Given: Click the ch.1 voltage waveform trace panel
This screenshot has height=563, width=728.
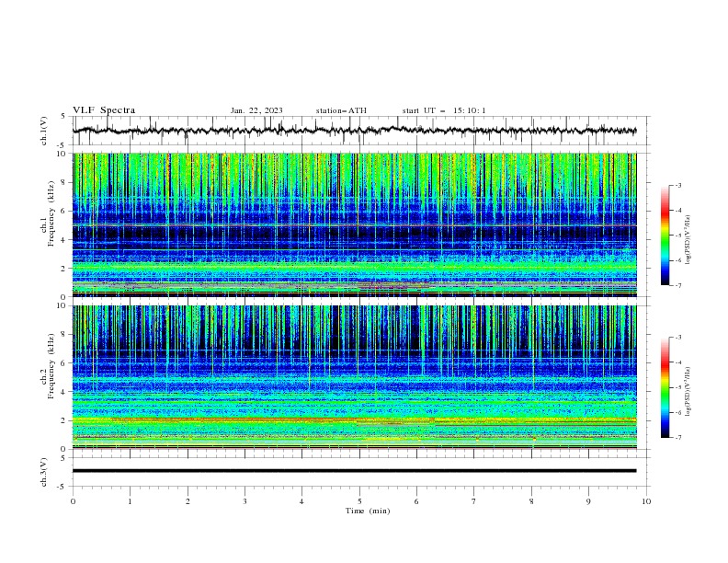Looking at the screenshot, I should (360, 131).
